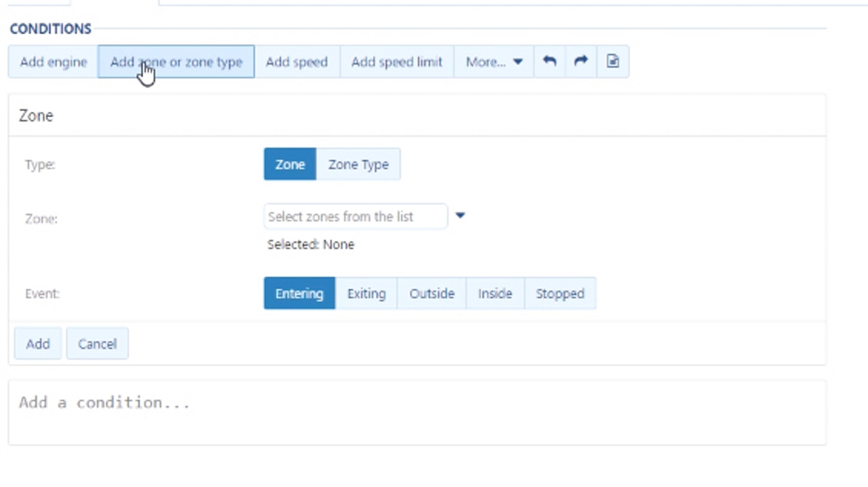Viewport: 868px width, 487px height.
Task: Select the Entering event
Action: (299, 294)
